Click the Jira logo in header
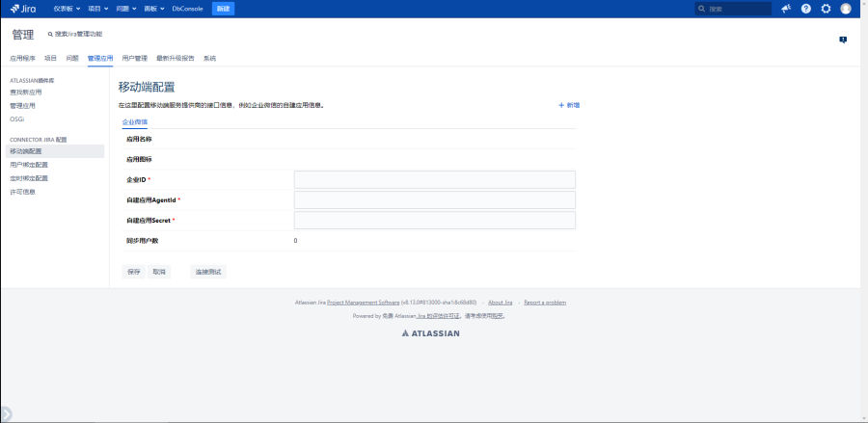This screenshot has width=868, height=423. coord(23,9)
